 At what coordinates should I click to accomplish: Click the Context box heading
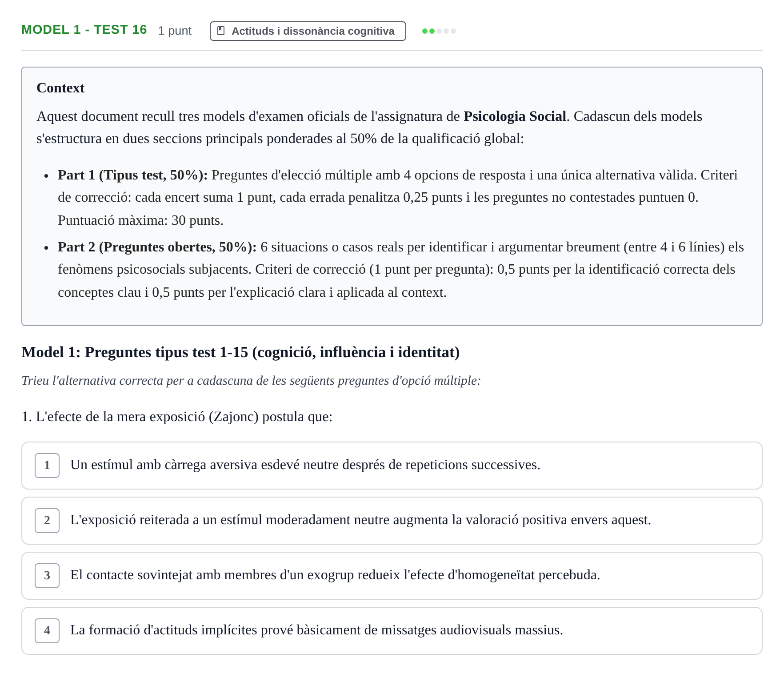tap(60, 88)
